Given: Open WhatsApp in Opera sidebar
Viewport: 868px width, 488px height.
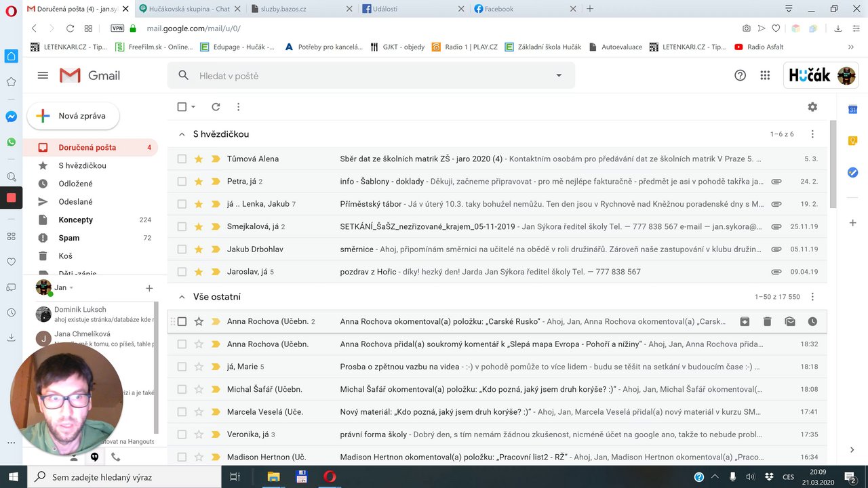Looking at the screenshot, I should (11, 142).
